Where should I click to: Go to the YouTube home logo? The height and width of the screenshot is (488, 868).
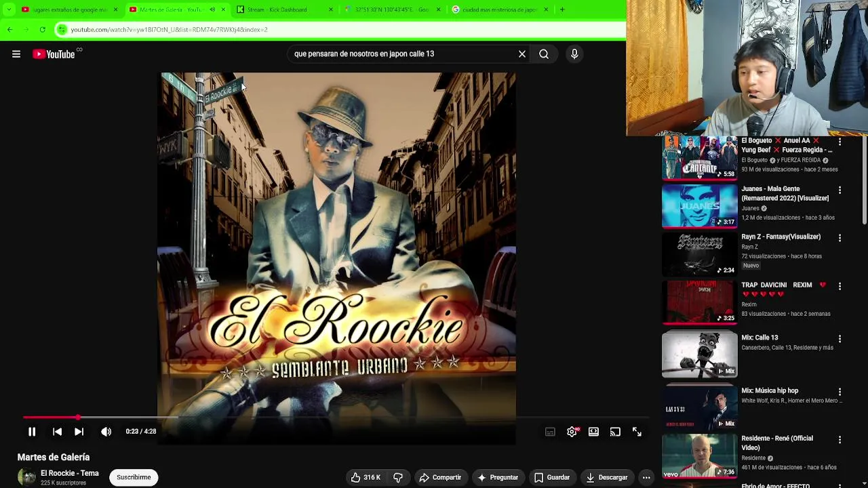pos(54,54)
